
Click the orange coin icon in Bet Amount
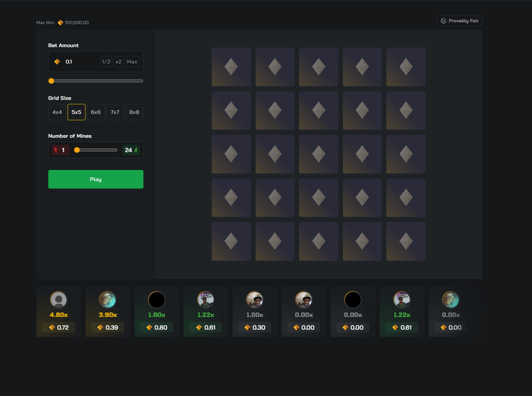(x=57, y=62)
